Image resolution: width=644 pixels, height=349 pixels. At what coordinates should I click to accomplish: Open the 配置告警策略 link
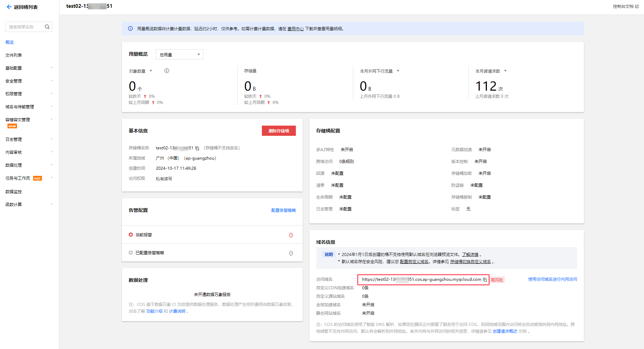coord(283,210)
